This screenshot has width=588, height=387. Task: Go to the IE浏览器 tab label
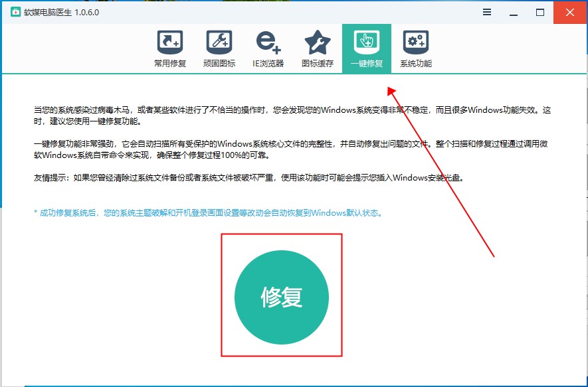coord(268,64)
